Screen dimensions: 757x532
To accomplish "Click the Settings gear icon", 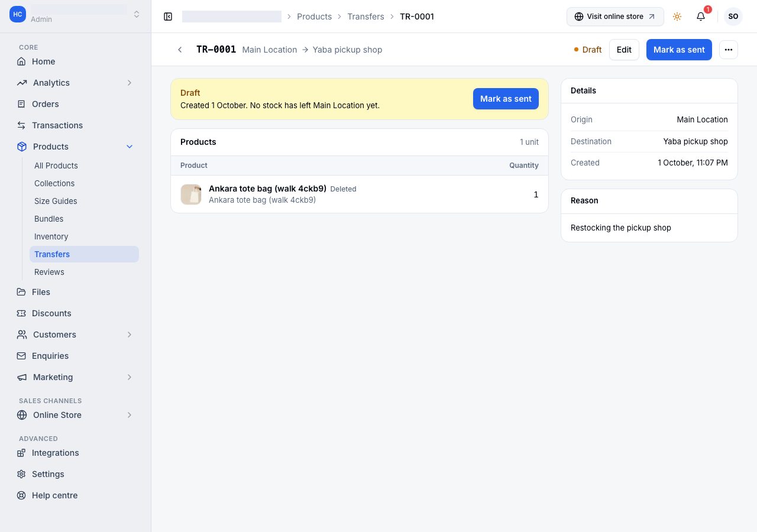I will click(21, 474).
